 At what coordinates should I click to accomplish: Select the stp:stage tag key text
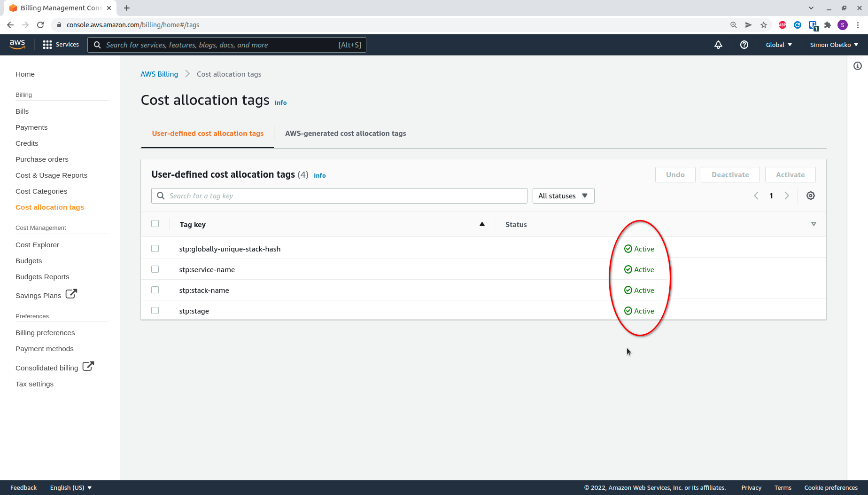(x=194, y=311)
